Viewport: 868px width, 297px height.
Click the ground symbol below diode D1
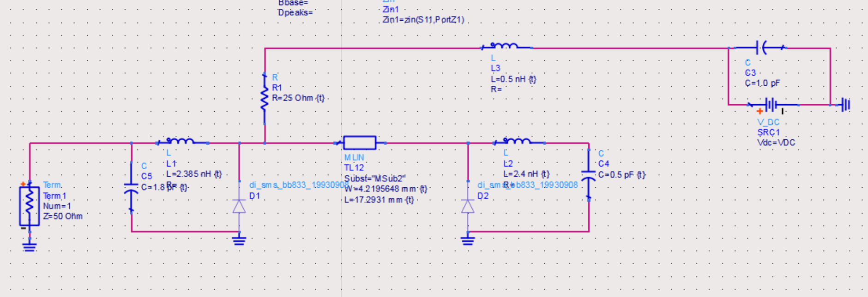239,239
